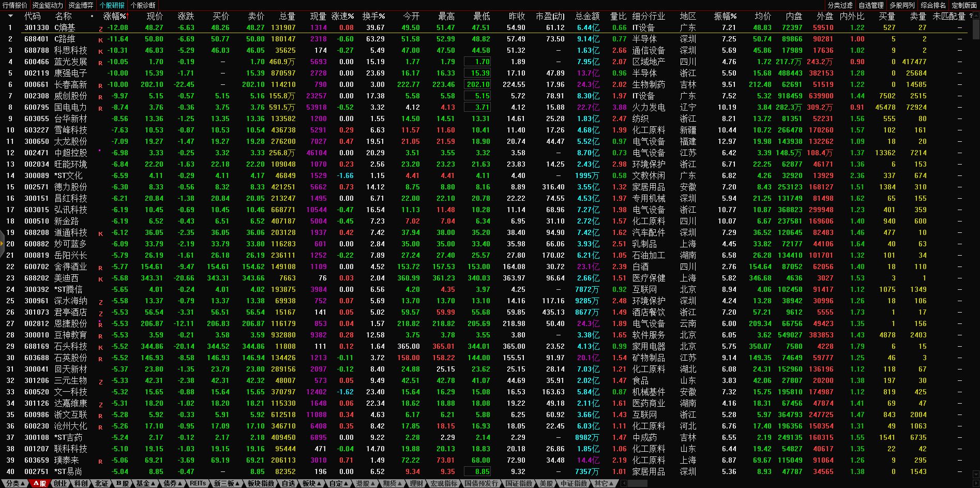Switch to the 资金驱动力 tab
The height and width of the screenshot is (488, 980).
click(48, 5)
